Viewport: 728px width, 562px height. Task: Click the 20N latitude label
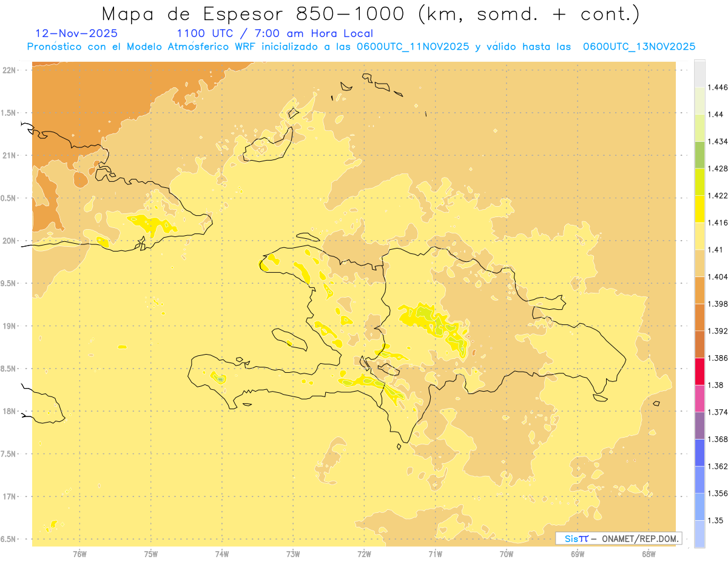(10, 241)
